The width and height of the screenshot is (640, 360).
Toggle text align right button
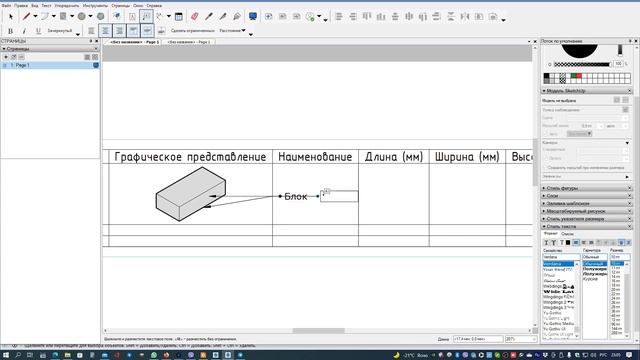coord(119,31)
